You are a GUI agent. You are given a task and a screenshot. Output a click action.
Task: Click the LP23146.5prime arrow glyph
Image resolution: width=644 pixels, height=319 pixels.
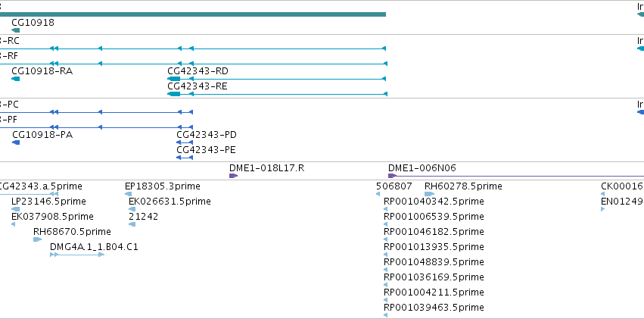[16, 209]
